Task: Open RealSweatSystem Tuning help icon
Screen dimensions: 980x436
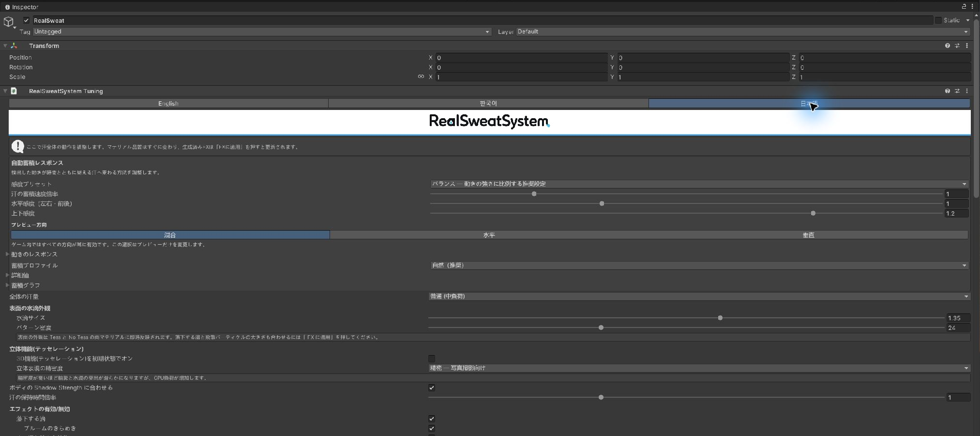Action: (947, 91)
